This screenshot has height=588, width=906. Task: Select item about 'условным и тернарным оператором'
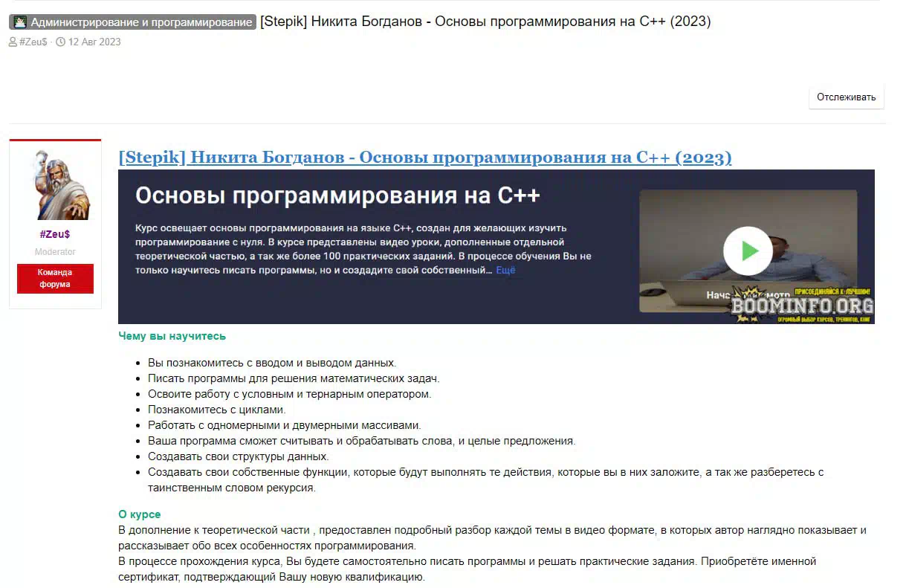pyautogui.click(x=289, y=394)
